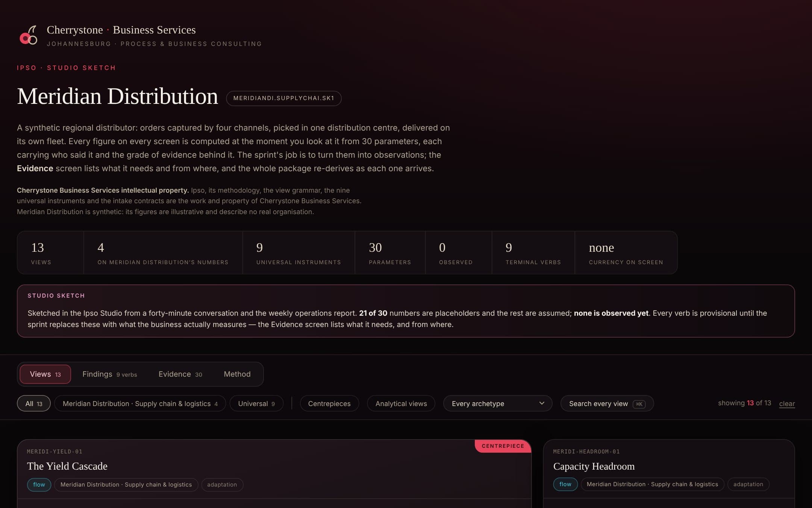The height and width of the screenshot is (508, 812).
Task: Click the clear link
Action: [x=787, y=403]
